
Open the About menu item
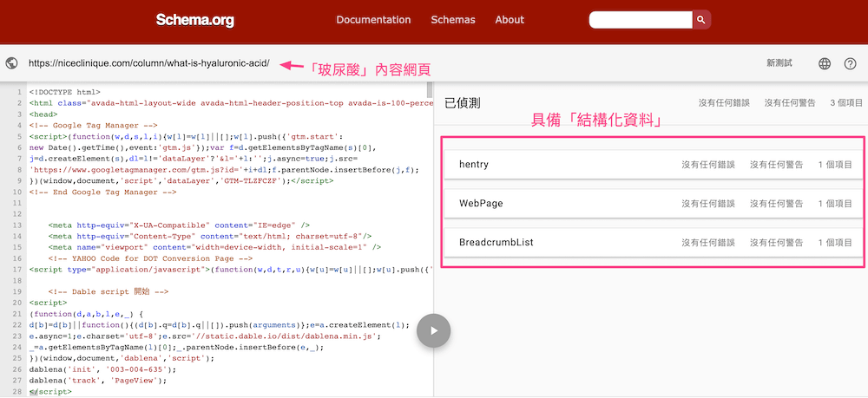click(510, 20)
